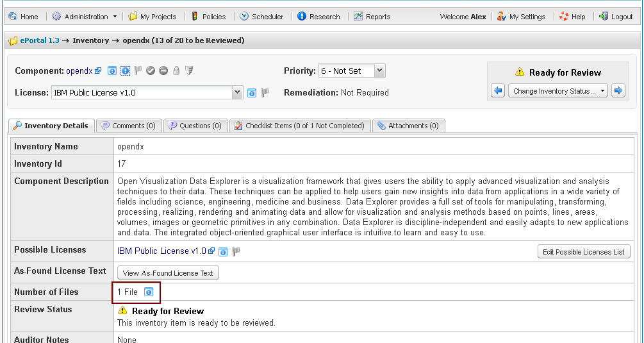
Task: Click Auditor Notes value None
Action: click(x=126, y=339)
